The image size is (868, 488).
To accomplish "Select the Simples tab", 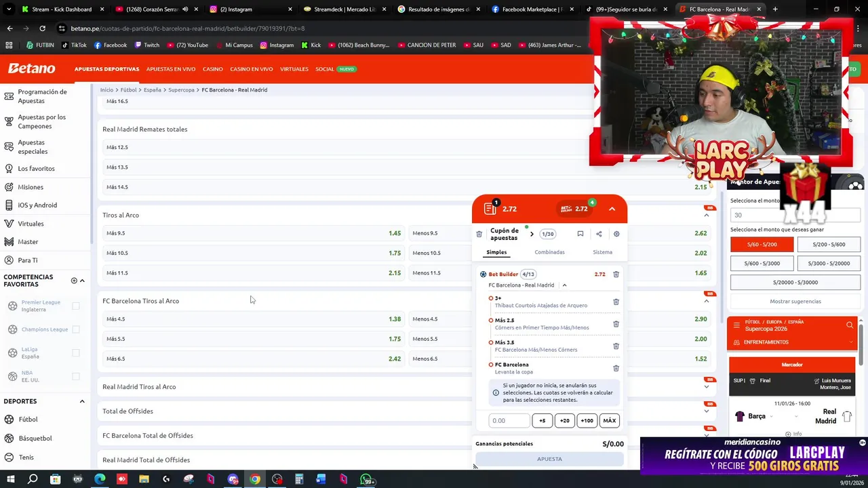I will pyautogui.click(x=496, y=252).
